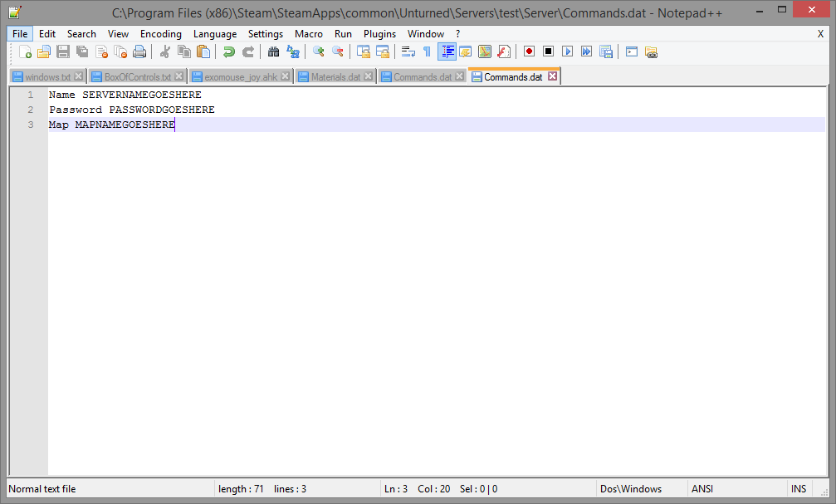Open the user defined language dialog icon
This screenshot has height=504, width=836.
pyautogui.click(x=466, y=51)
